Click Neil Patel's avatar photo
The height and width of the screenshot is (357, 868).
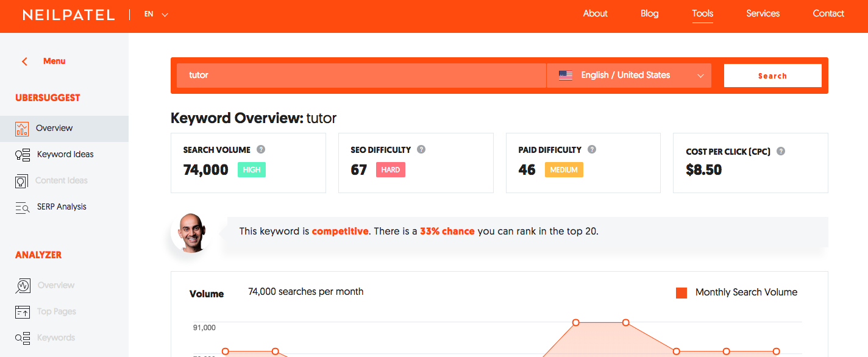click(x=191, y=232)
